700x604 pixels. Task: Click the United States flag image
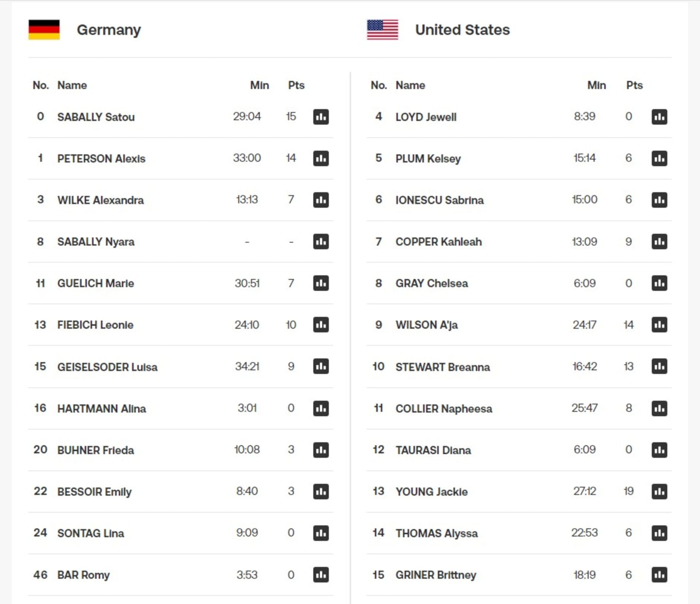[383, 30]
